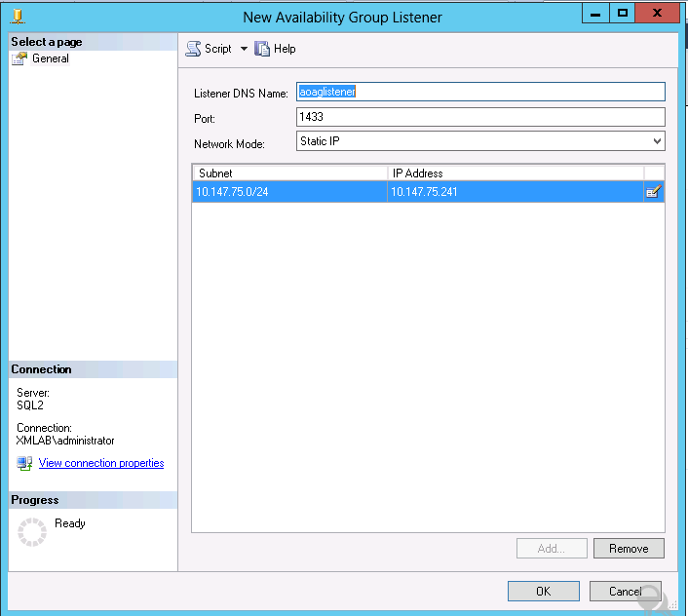This screenshot has width=688, height=616.
Task: Click the edit icon in the subnet row
Action: (653, 192)
